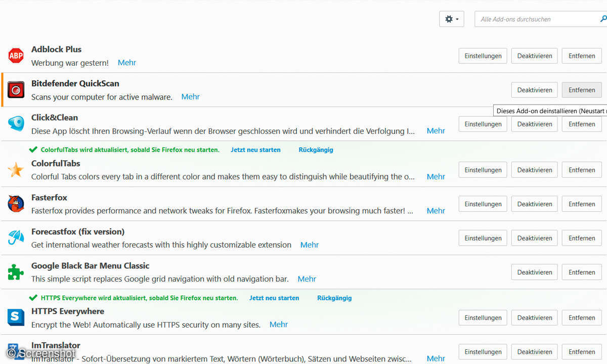Open Einstellungen for Click&Clean

click(483, 124)
